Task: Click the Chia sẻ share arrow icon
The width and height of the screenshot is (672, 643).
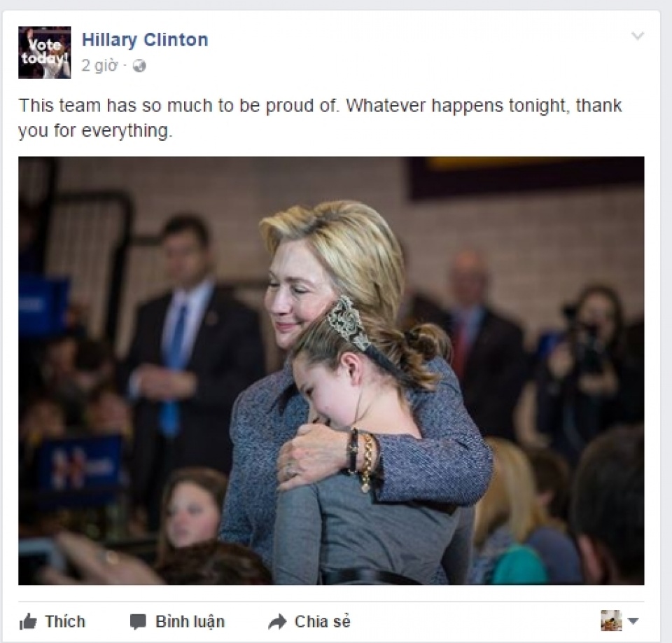Action: click(277, 621)
